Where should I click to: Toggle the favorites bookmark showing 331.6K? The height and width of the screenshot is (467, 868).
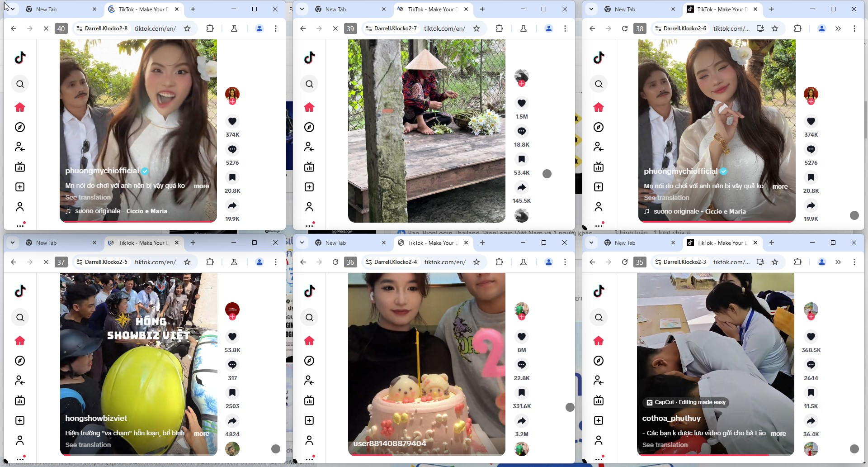(521, 393)
